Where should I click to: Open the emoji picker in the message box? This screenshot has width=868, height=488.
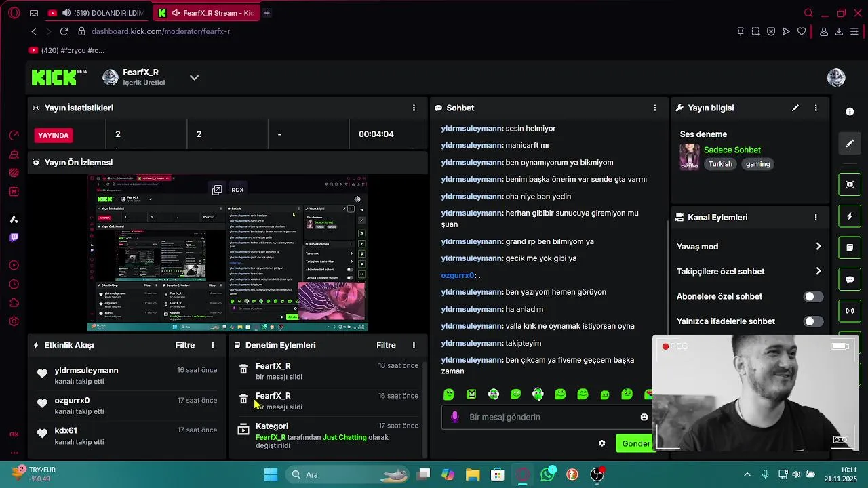point(644,417)
